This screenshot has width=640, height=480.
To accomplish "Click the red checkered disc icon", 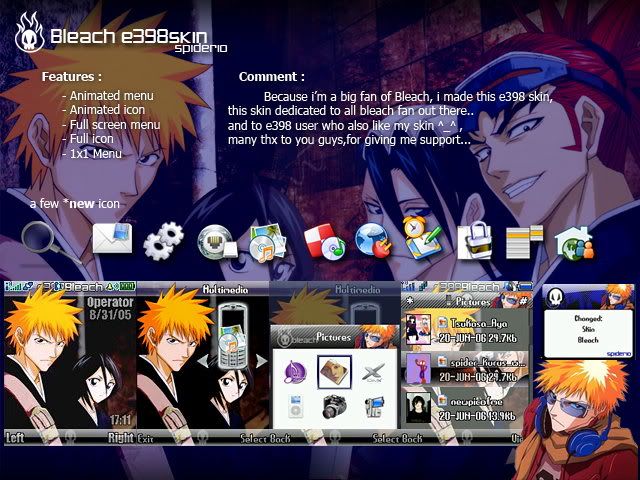I will 325,242.
